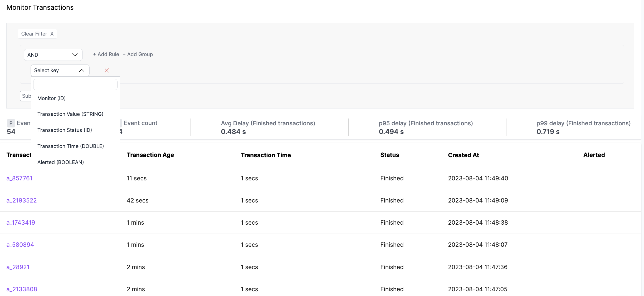Add a new group to the filter

point(138,54)
